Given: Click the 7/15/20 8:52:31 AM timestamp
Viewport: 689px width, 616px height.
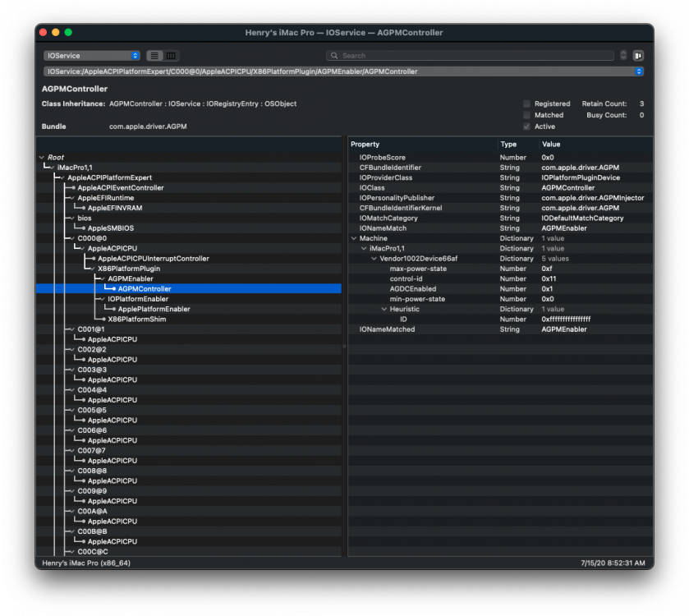Looking at the screenshot, I should pos(613,563).
